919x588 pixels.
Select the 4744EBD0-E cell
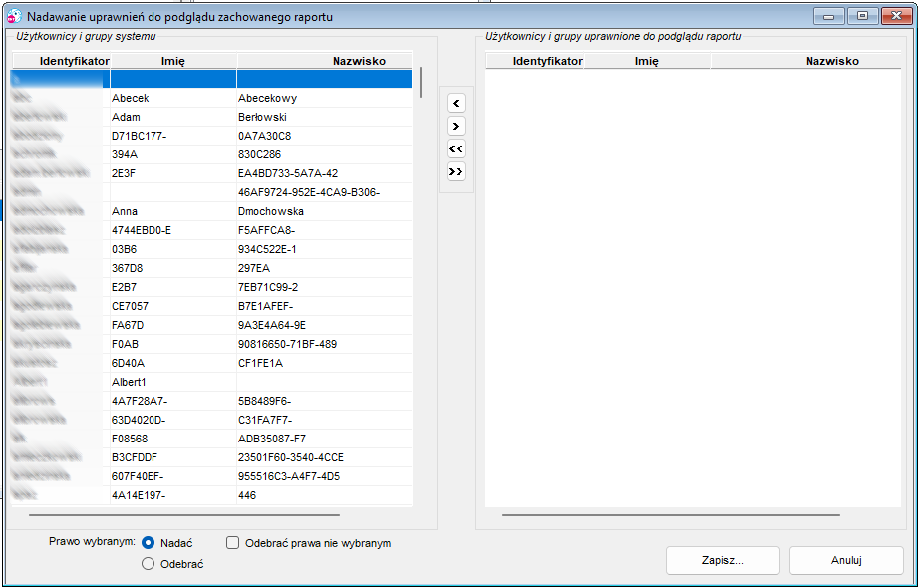[x=173, y=230]
